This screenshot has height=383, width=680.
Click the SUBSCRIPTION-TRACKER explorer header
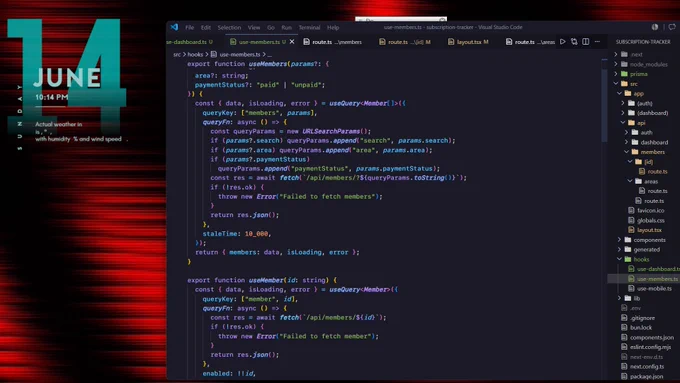[x=643, y=42]
